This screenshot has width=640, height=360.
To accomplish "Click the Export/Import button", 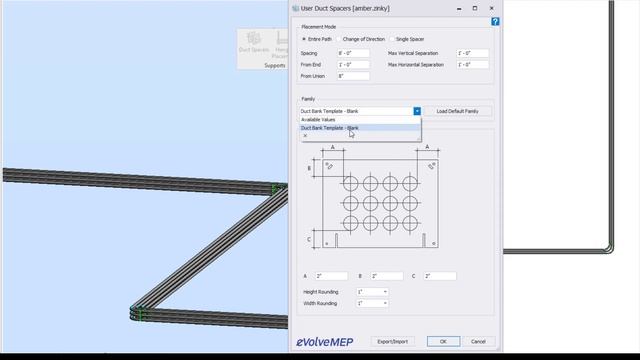I will [392, 341].
